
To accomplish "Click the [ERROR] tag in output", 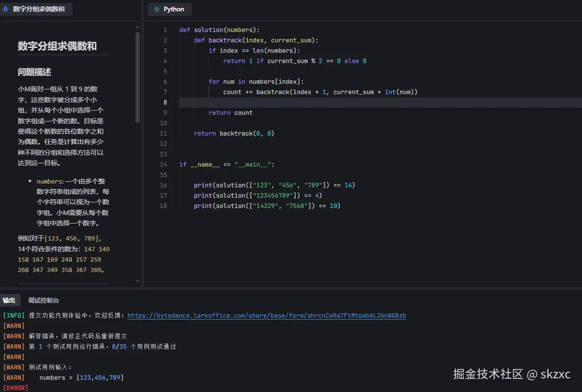I will 16,388.
